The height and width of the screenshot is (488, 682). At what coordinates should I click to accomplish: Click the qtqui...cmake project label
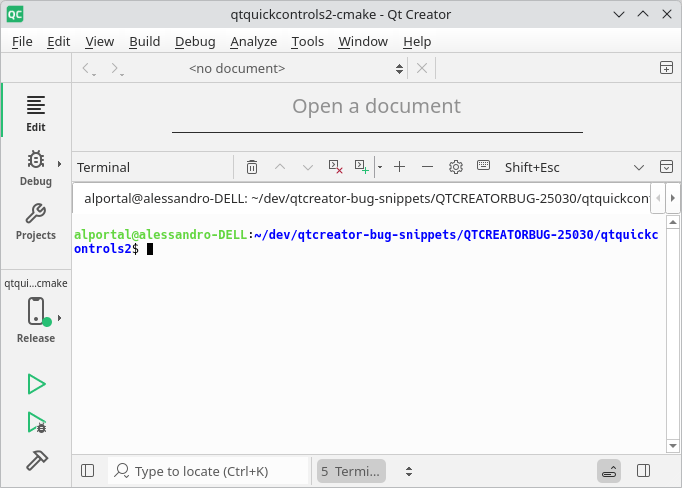(36, 283)
